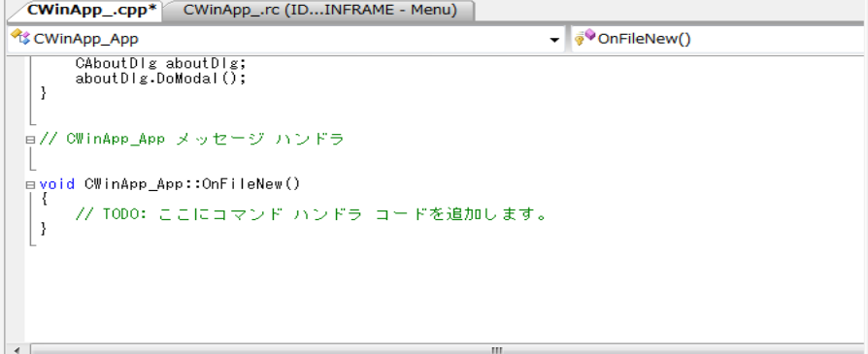Image resolution: width=868 pixels, height=354 pixels.
Task: Collapse the message handler comment region
Action: click(x=30, y=140)
